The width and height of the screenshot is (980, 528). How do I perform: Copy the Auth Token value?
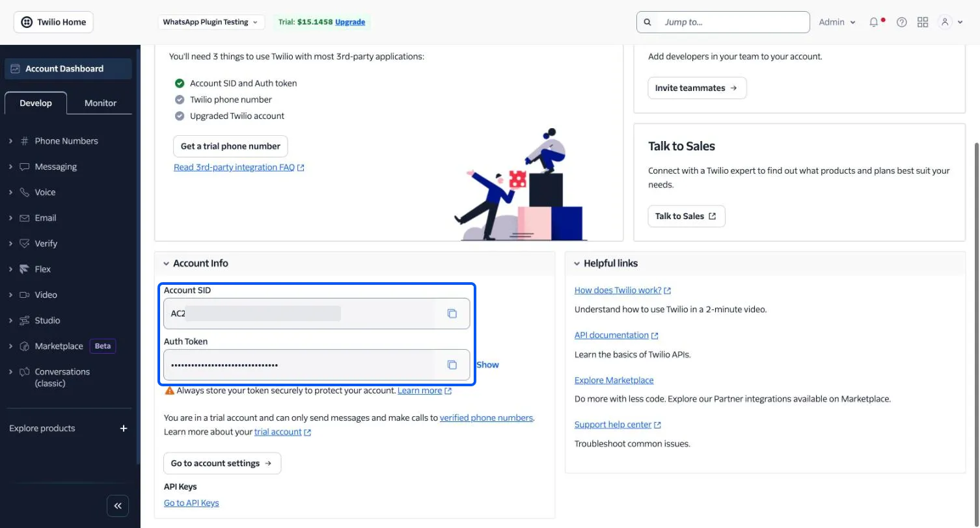pyautogui.click(x=452, y=365)
